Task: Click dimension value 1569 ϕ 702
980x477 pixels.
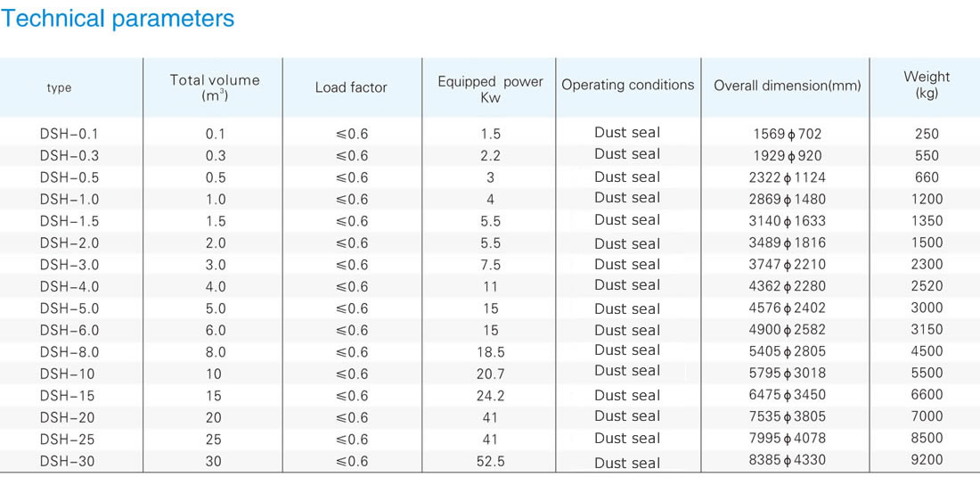Action: click(x=787, y=134)
